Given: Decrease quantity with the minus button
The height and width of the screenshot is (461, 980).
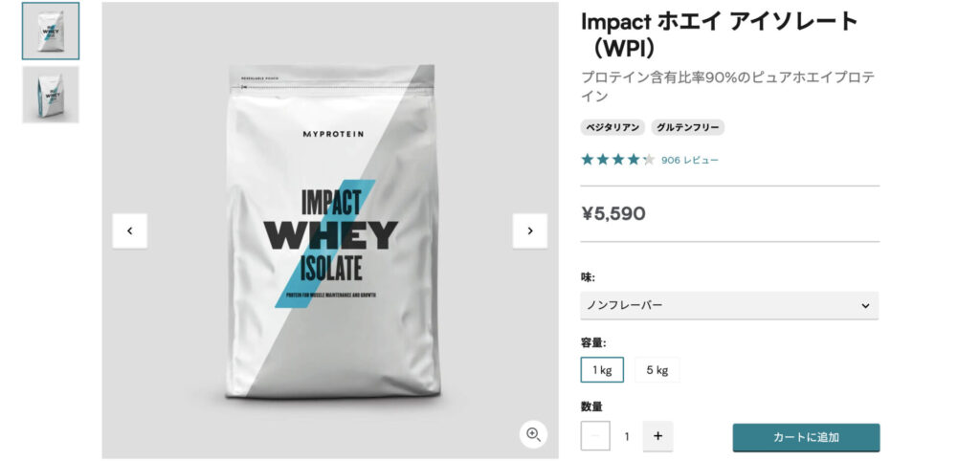Looking at the screenshot, I should (595, 436).
